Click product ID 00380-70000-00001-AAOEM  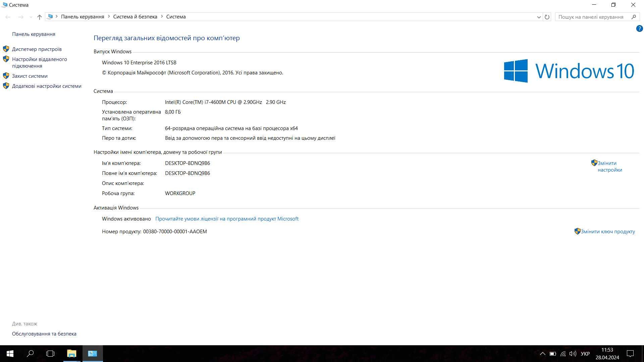point(175,232)
